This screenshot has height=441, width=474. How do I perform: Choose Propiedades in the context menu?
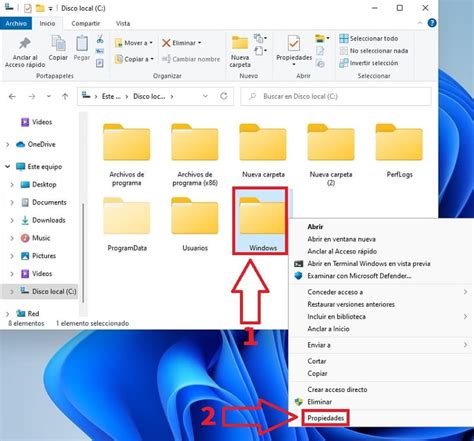(x=326, y=418)
